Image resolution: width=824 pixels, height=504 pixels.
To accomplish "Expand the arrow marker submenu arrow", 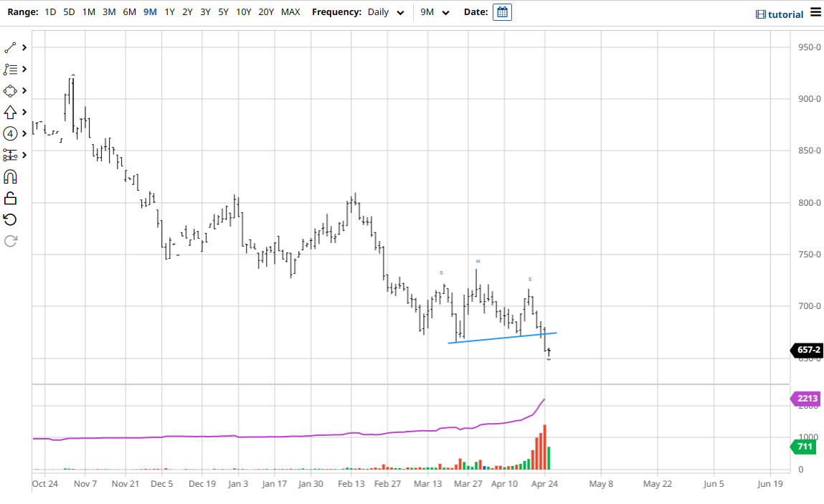I will pos(24,113).
